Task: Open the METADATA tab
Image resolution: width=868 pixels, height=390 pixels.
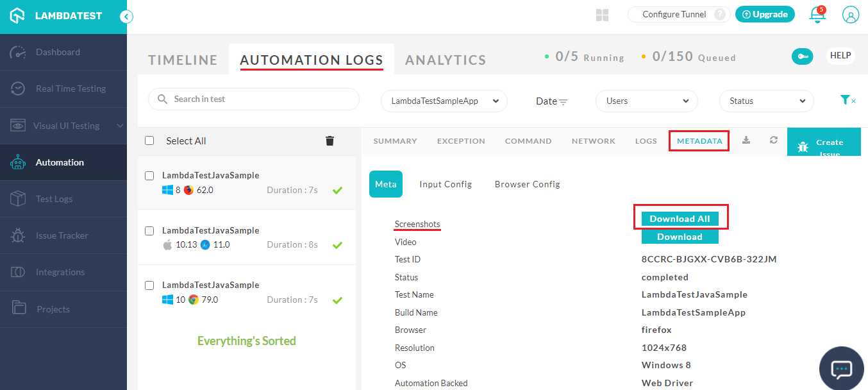Action: (x=699, y=141)
